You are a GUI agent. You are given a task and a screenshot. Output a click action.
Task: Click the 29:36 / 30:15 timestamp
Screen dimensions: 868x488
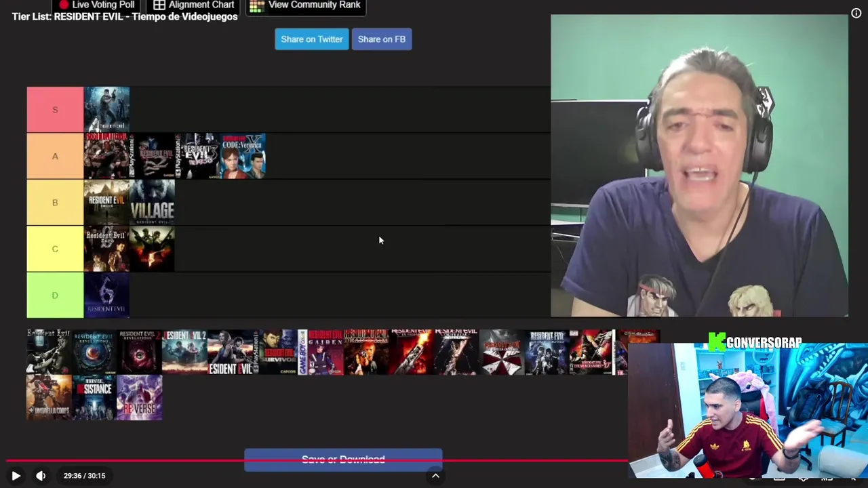pos(84,476)
